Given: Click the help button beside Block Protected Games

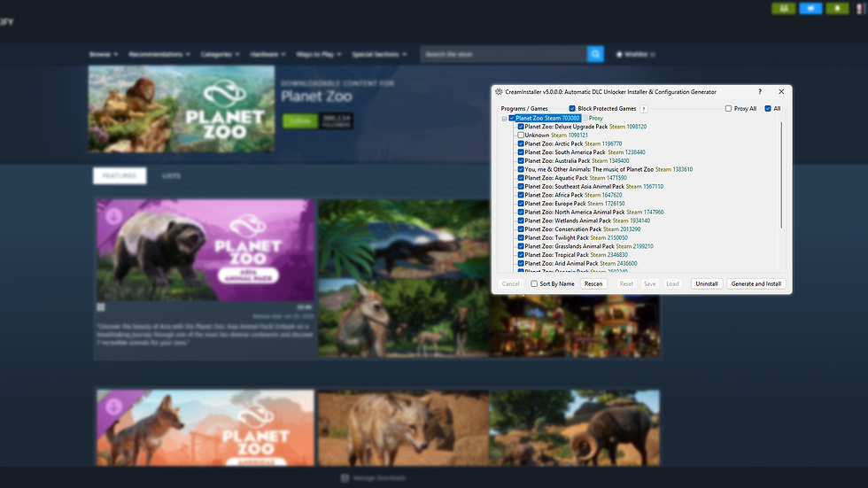Looking at the screenshot, I should [643, 109].
